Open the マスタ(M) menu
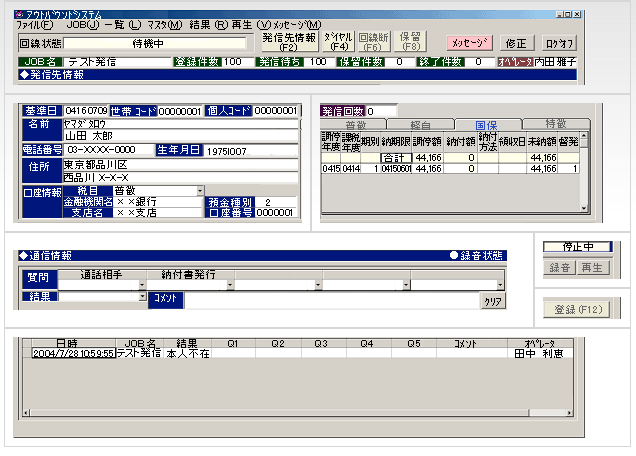The height and width of the screenshot is (456, 636). pyautogui.click(x=163, y=23)
